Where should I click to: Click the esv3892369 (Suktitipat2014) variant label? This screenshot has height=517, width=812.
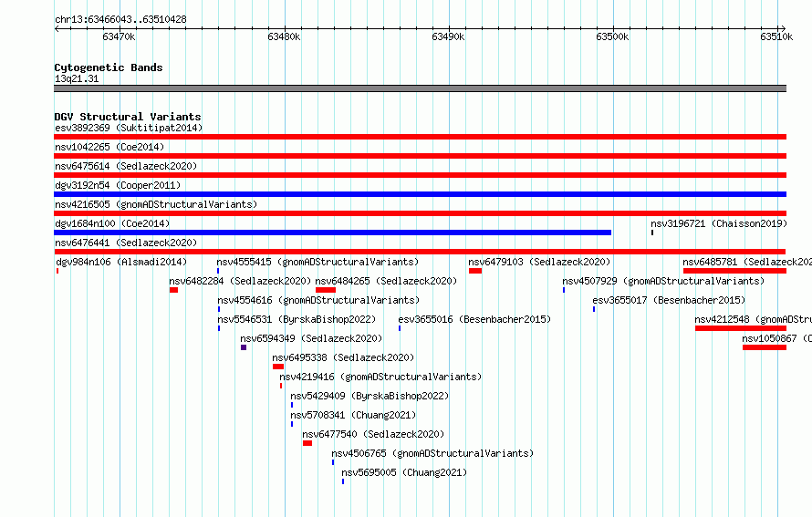[129, 128]
